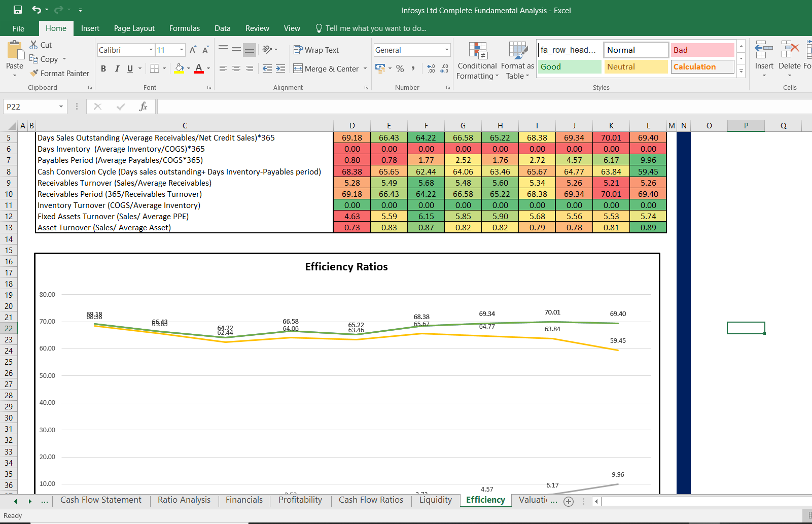
Task: Open Format as Table icon
Action: coord(518,51)
